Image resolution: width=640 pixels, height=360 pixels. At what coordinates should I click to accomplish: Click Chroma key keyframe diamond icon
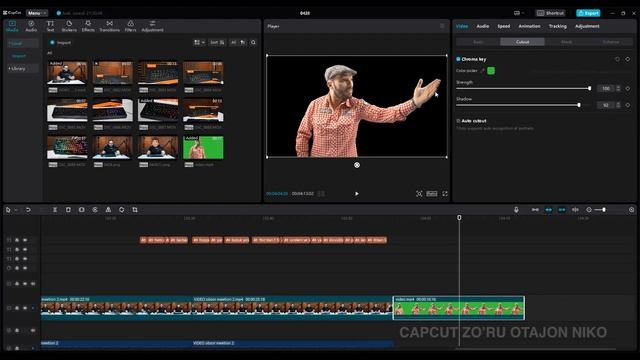(628, 59)
